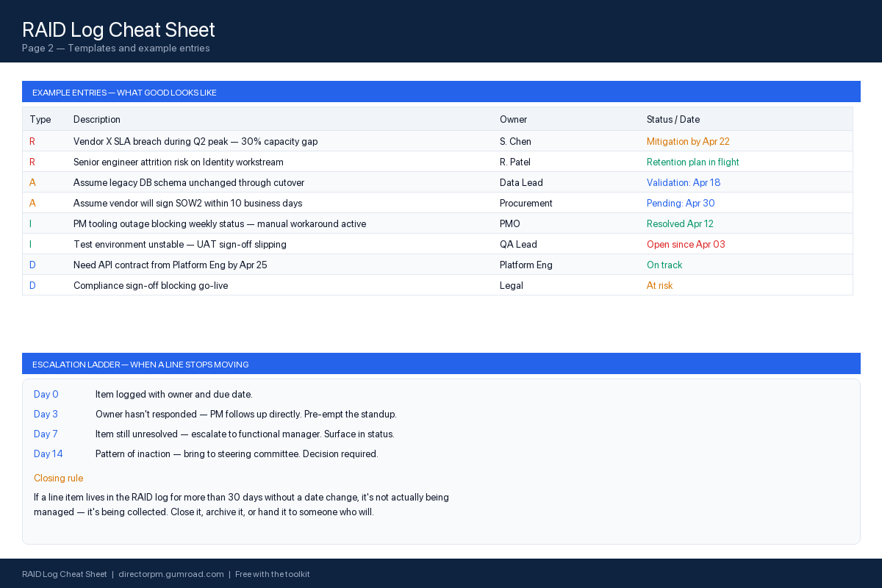
Task: Select the Day 14 escalation label
Action: click(49, 454)
